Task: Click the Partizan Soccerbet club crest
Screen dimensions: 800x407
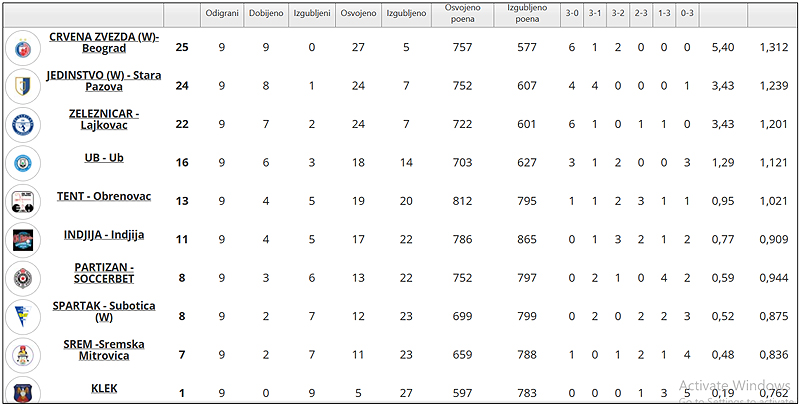Action: pos(21,278)
